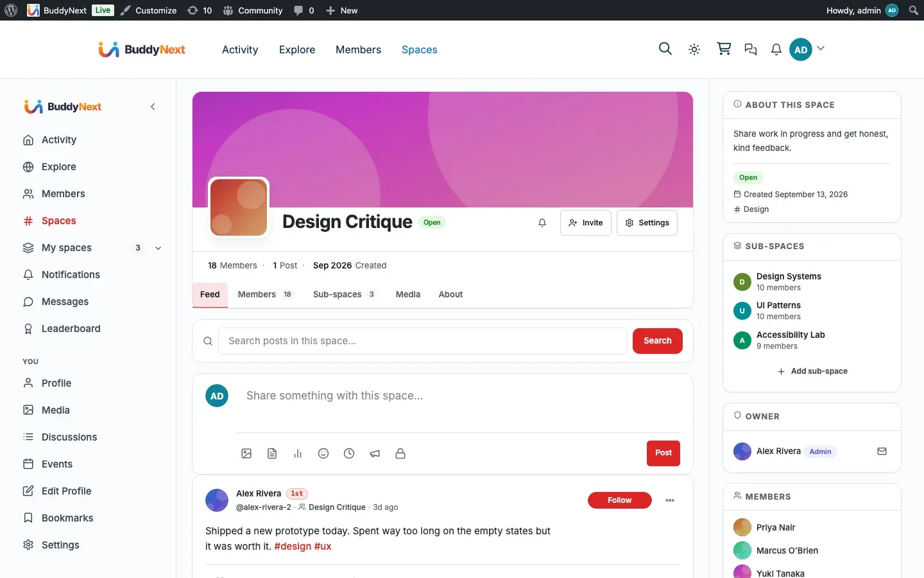Click Activity in top navigation
The height and width of the screenshot is (578, 924).
[x=240, y=49]
